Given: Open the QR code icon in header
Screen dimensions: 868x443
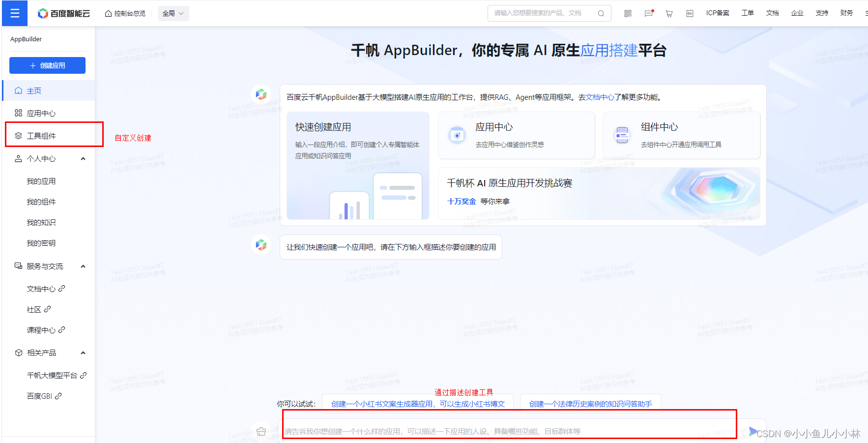Looking at the screenshot, I should [628, 13].
